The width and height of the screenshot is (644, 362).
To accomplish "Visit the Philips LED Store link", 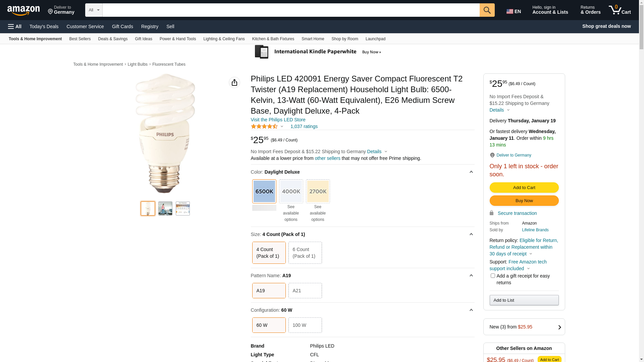I will click(278, 120).
